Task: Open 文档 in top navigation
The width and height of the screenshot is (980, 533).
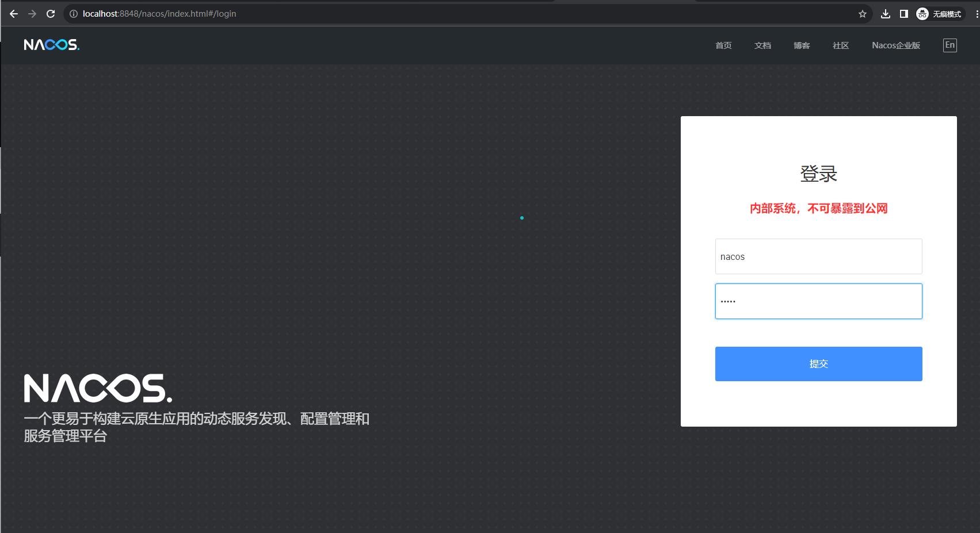Action: point(762,45)
